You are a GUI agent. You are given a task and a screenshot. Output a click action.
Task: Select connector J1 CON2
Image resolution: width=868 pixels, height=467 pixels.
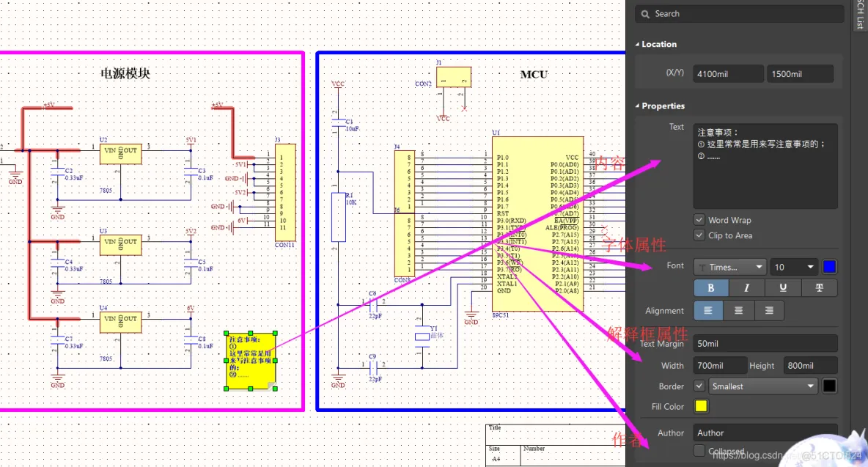click(453, 77)
